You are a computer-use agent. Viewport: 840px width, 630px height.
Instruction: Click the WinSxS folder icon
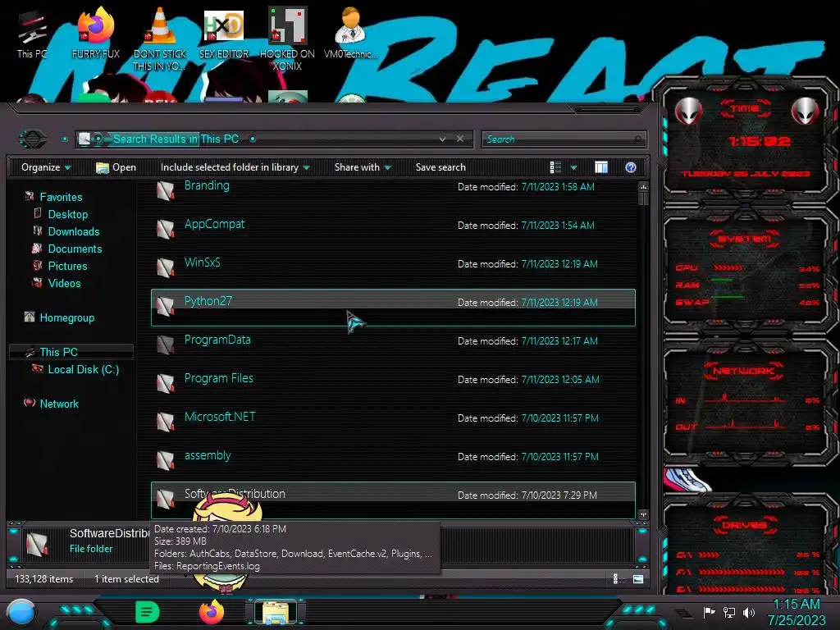(x=166, y=268)
